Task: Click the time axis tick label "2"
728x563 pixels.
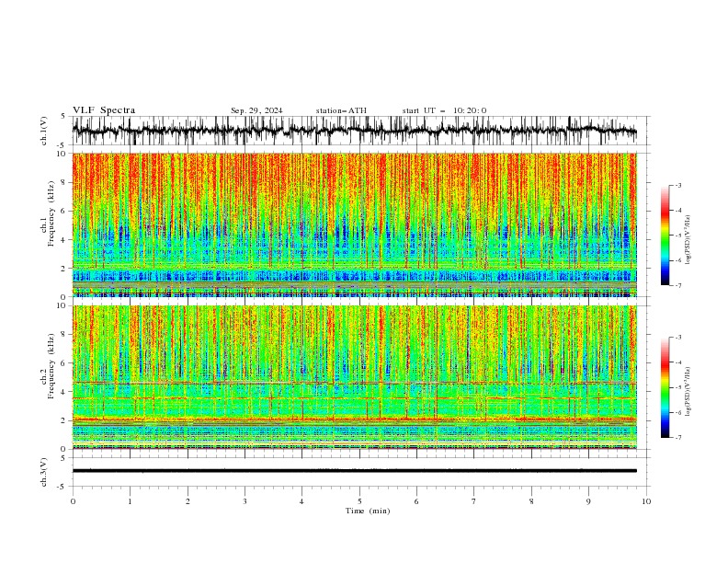Action: click(x=188, y=501)
